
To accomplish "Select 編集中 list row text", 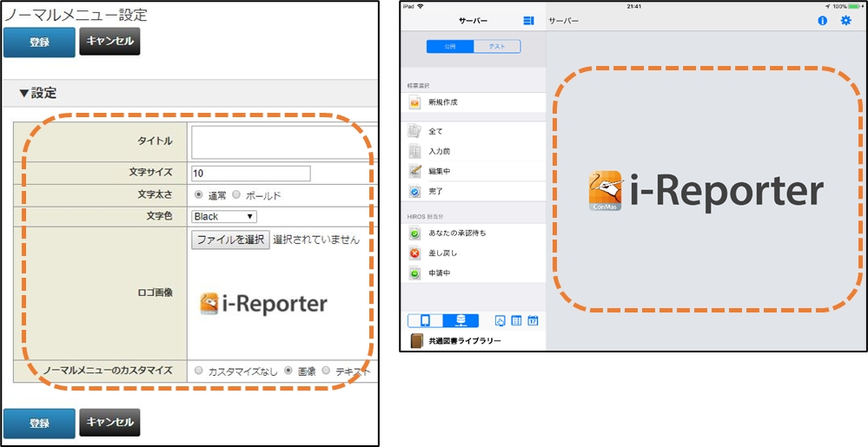I will [x=440, y=172].
